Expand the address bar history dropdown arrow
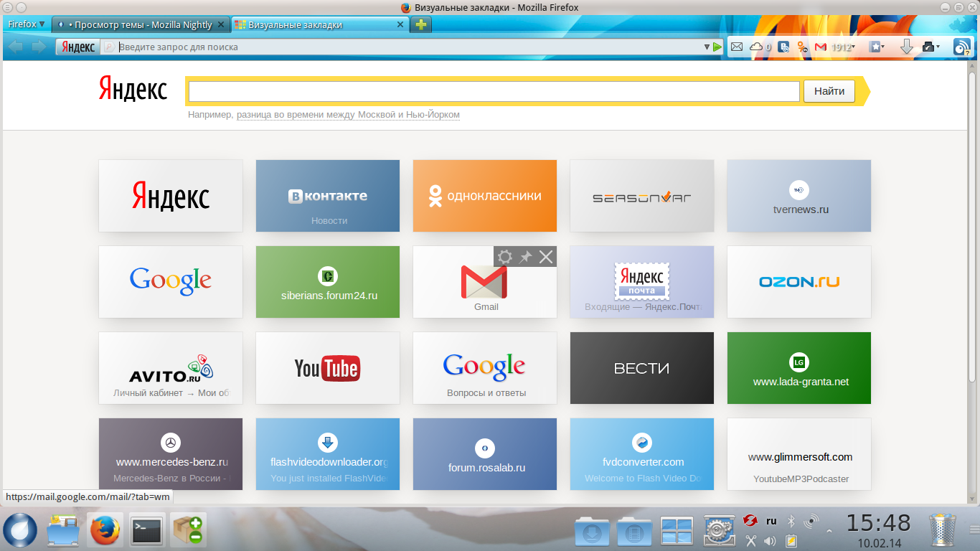 point(707,47)
